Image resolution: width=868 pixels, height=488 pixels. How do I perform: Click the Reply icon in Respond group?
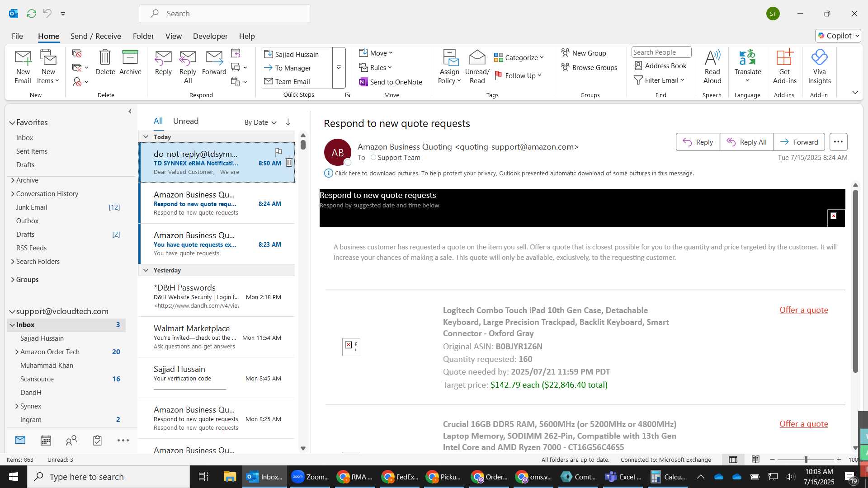[x=163, y=62]
